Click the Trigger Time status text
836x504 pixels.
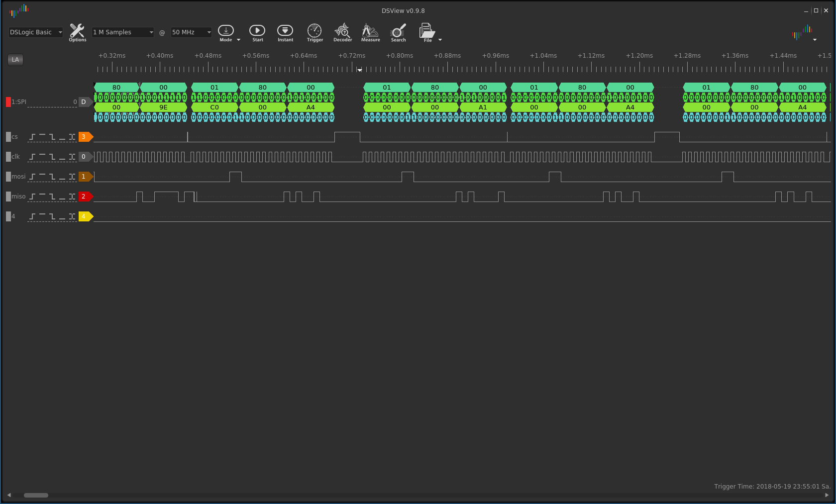pos(772,487)
